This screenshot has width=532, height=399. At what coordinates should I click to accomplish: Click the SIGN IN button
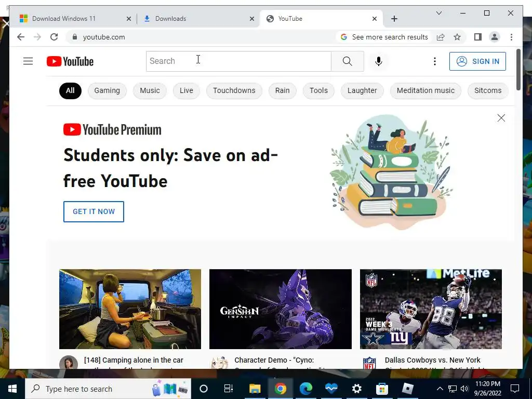(477, 61)
